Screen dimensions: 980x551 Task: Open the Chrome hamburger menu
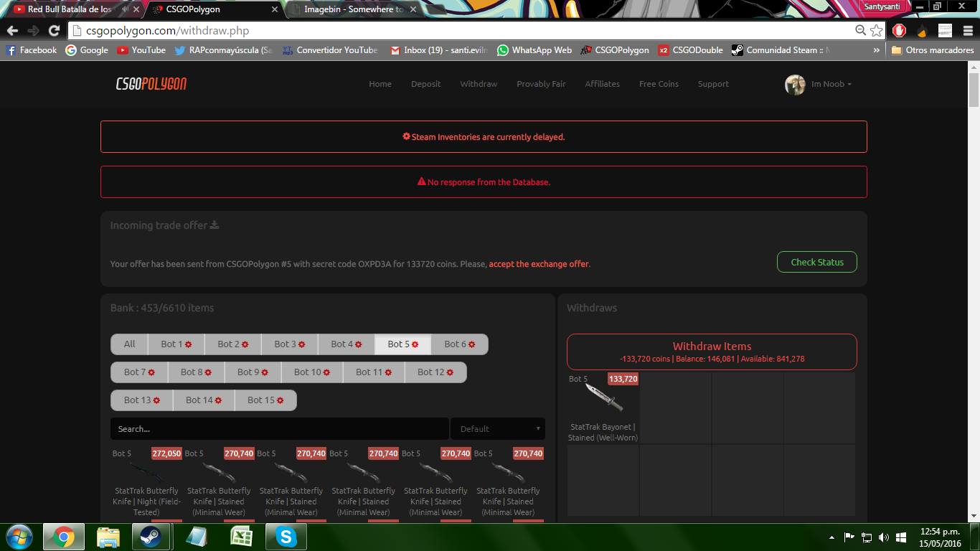tap(968, 31)
